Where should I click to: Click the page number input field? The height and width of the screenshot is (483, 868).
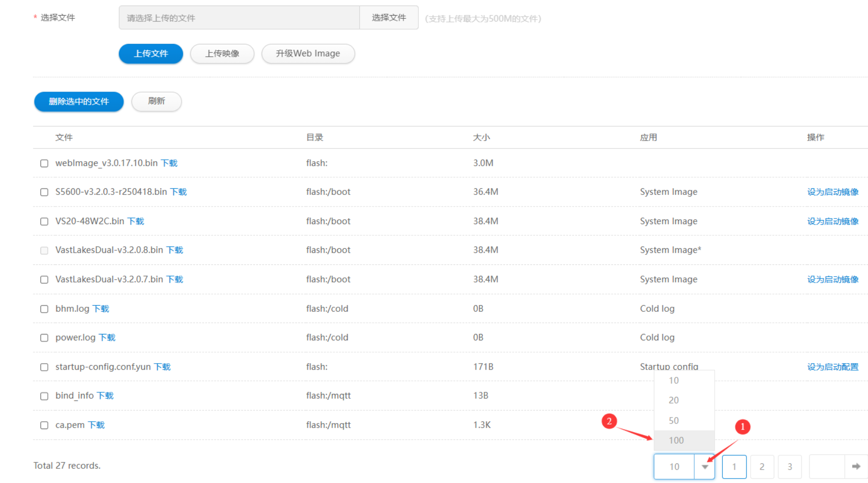tap(827, 467)
